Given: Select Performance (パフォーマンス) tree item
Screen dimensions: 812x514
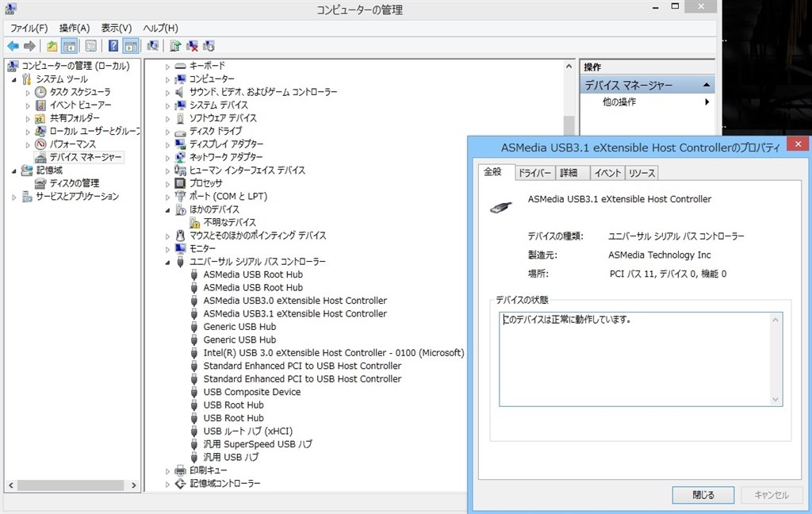Looking at the screenshot, I should pos(72,144).
